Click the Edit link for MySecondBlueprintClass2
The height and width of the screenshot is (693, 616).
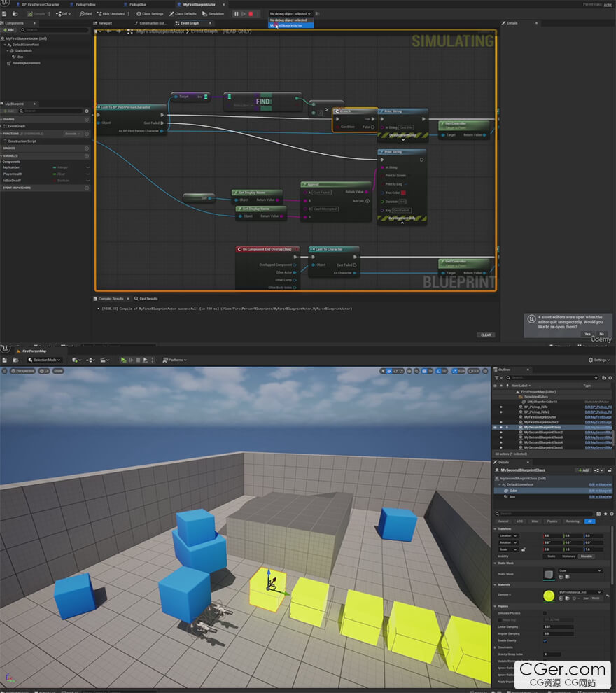coord(598,433)
